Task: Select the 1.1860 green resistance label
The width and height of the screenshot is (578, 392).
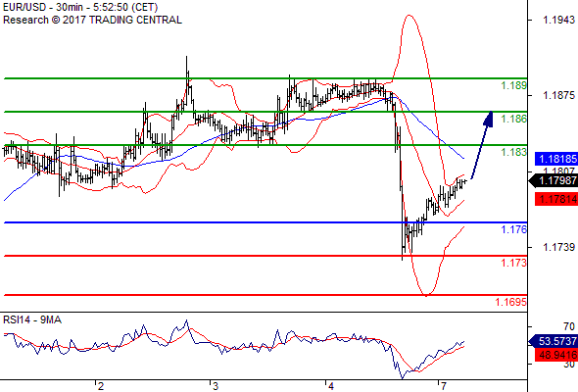Action: [x=513, y=119]
